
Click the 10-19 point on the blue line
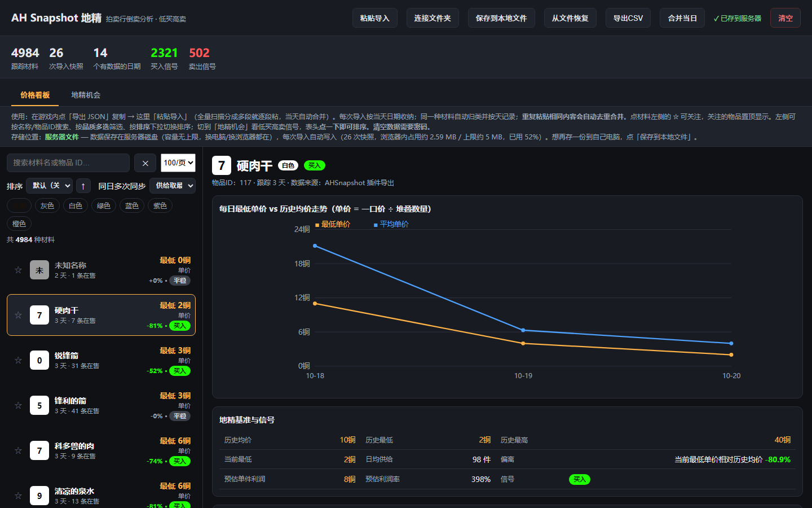[523, 330]
